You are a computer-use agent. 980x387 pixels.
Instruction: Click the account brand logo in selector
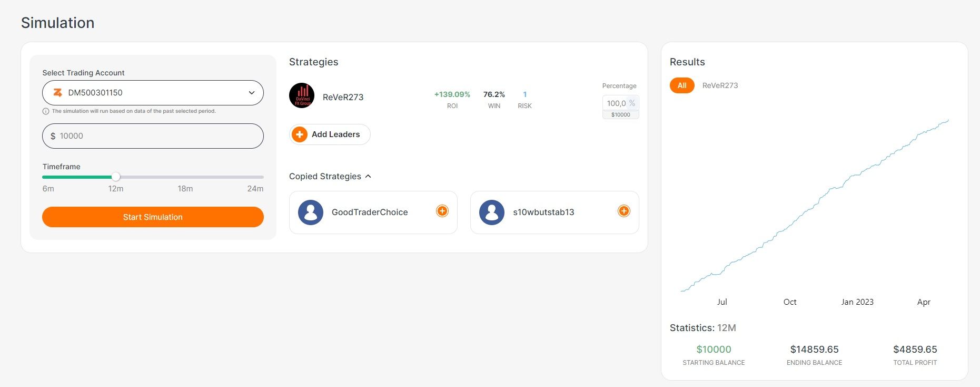tap(57, 93)
